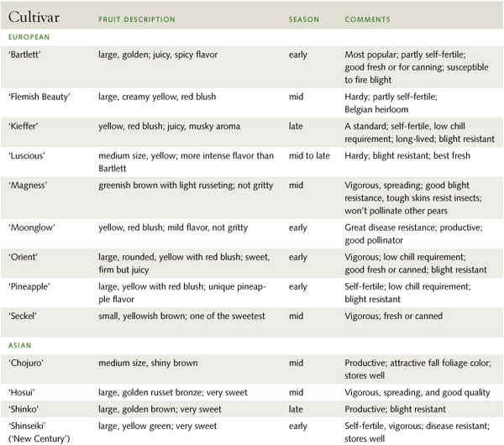Screen dimensions: 504x445
Task: Select the 'Bartlett' cultivar name
Action: 24,55
